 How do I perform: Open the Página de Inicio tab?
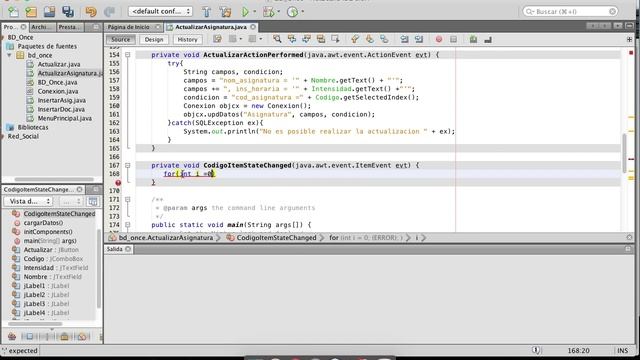coord(129,27)
